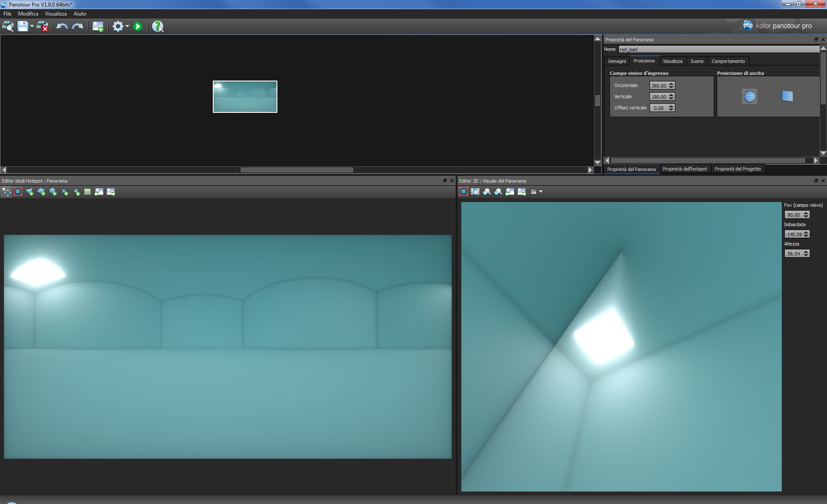Expand the gear settings dropdown arrow

tap(127, 27)
